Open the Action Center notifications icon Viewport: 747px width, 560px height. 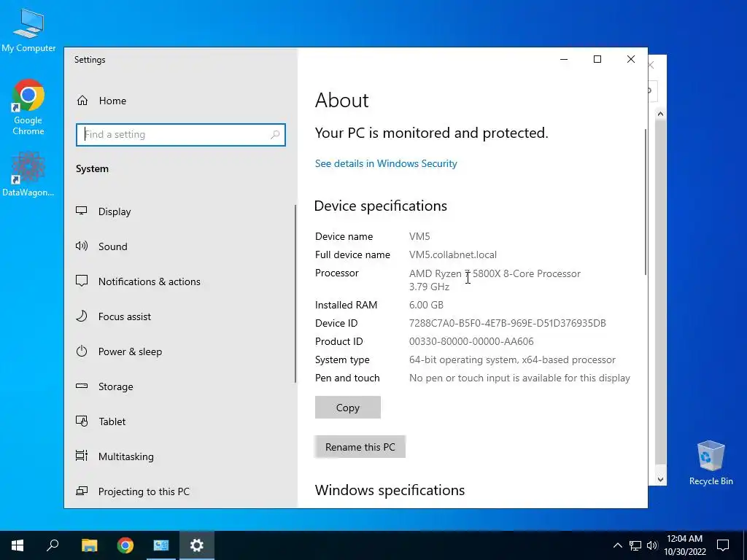coord(723,545)
